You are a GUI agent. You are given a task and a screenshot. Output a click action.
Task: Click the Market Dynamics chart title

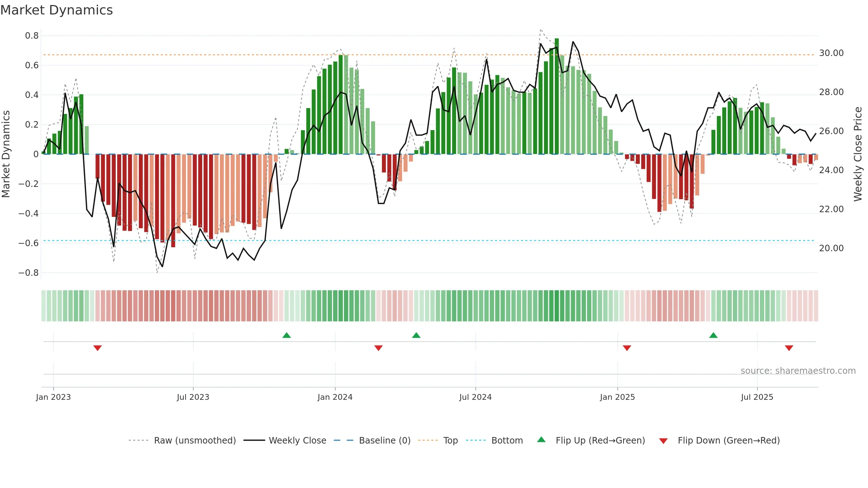tap(56, 10)
